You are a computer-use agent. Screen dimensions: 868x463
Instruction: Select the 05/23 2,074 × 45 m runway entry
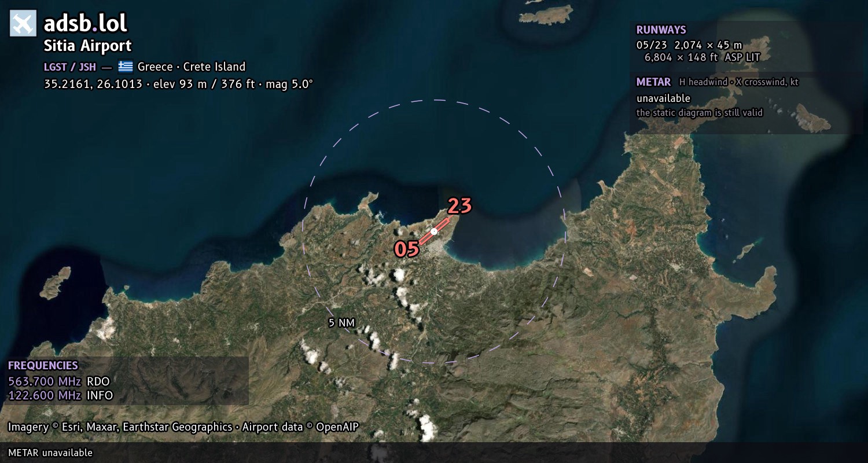(x=689, y=45)
